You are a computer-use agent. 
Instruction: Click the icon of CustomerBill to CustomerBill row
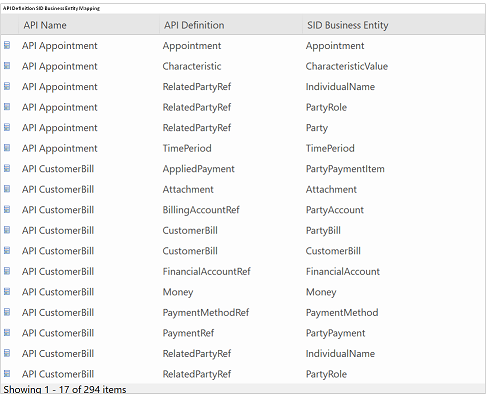(x=7, y=250)
